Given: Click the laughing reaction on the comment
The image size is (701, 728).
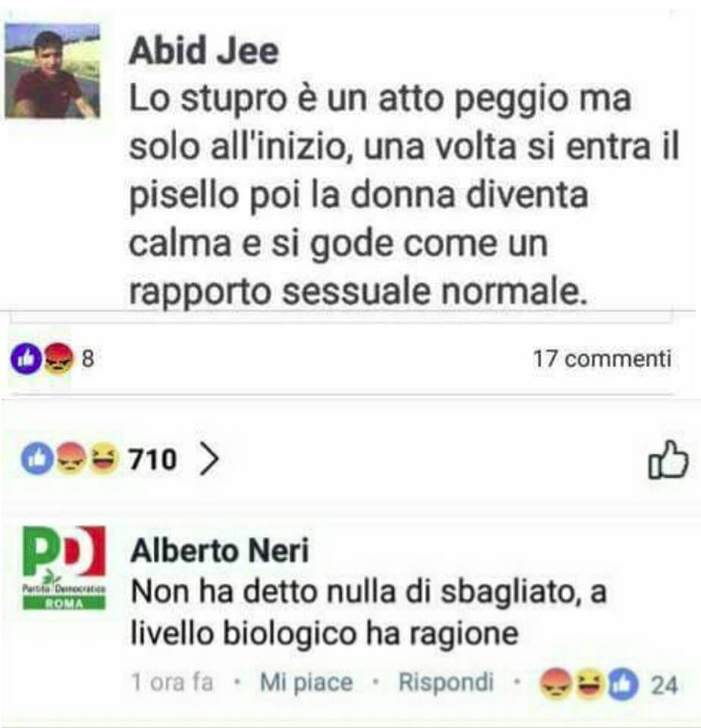Looking at the screenshot, I should (x=590, y=684).
